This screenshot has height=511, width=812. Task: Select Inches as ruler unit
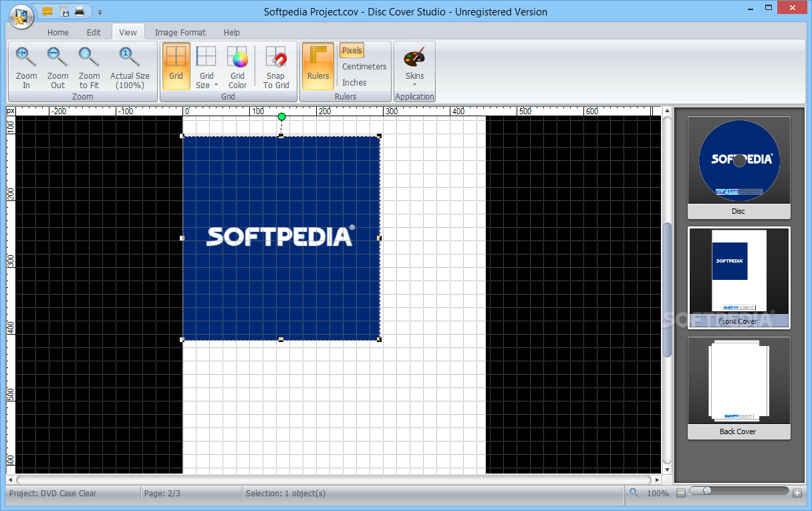click(x=354, y=83)
